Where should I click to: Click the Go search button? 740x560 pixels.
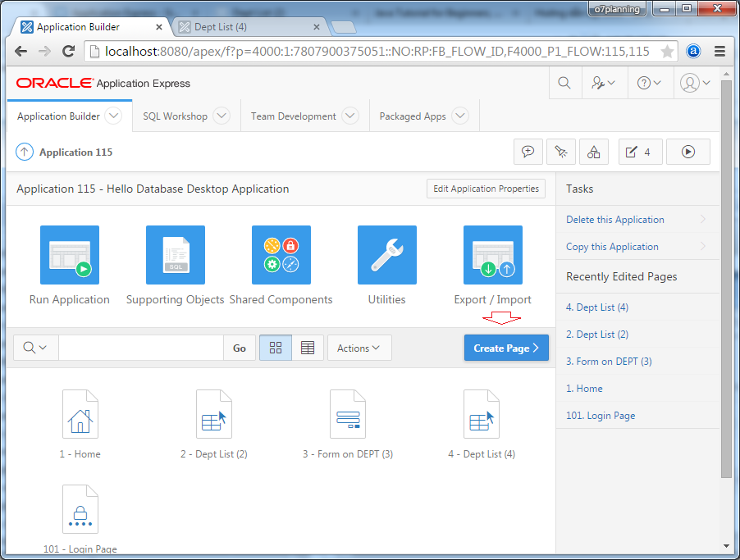(x=240, y=348)
